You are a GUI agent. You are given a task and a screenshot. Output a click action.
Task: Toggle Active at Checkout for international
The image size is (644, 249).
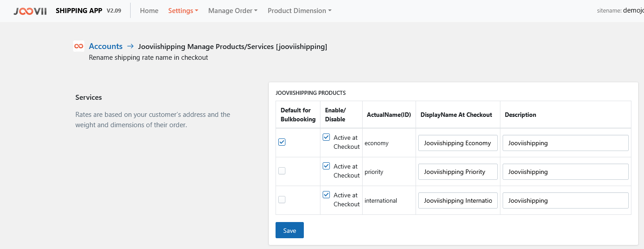(326, 195)
